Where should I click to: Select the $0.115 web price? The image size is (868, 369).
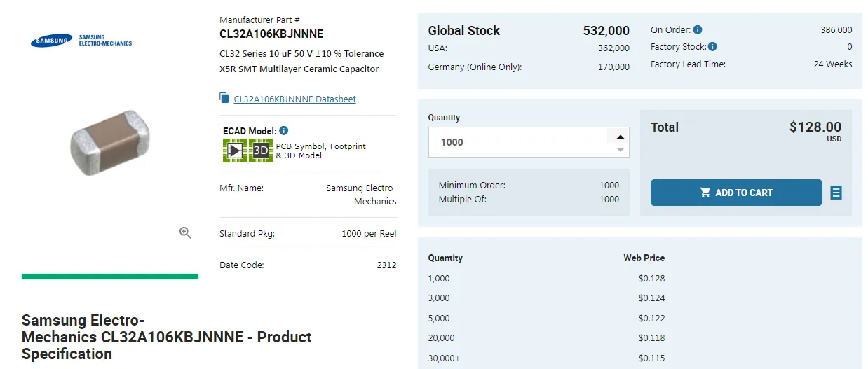click(651, 358)
